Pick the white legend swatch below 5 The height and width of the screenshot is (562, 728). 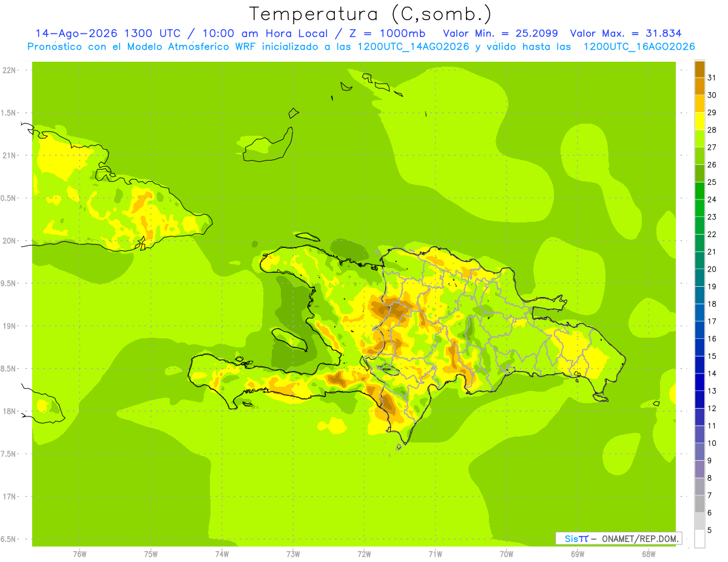[x=699, y=538]
